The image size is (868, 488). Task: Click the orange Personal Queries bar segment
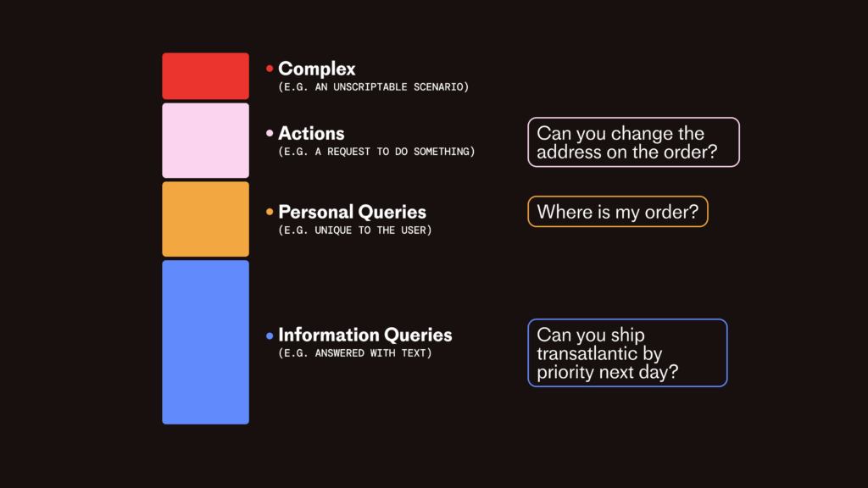point(205,219)
